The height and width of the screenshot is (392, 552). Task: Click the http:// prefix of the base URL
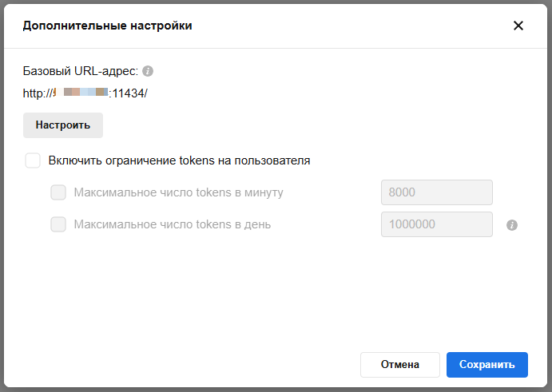click(38, 93)
